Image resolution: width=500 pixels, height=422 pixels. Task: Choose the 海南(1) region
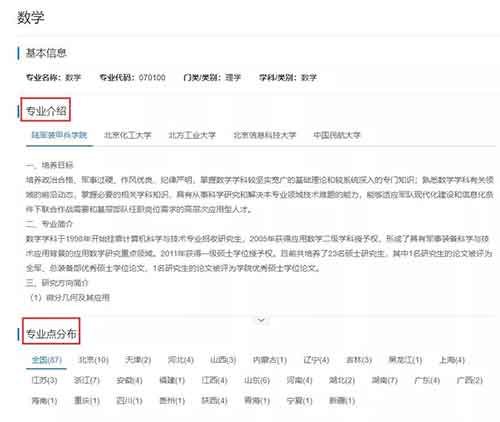click(x=44, y=401)
